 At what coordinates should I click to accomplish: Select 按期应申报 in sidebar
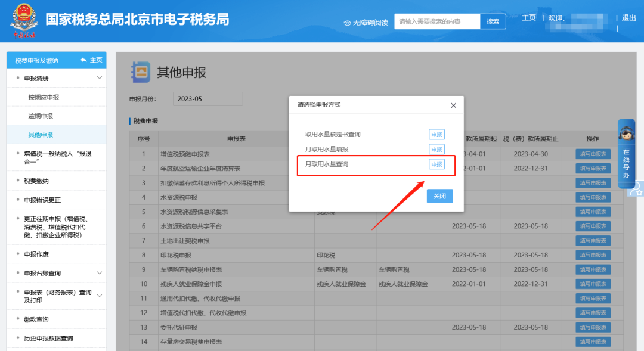coord(44,97)
